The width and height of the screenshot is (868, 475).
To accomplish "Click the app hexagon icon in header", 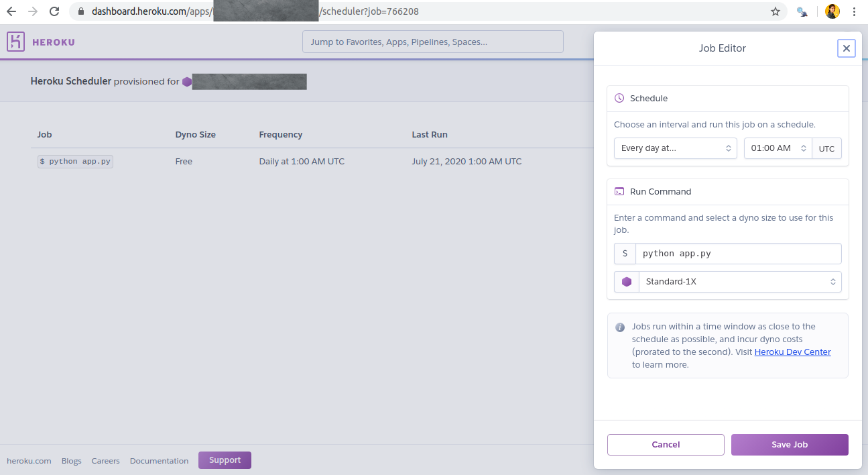I will click(187, 82).
